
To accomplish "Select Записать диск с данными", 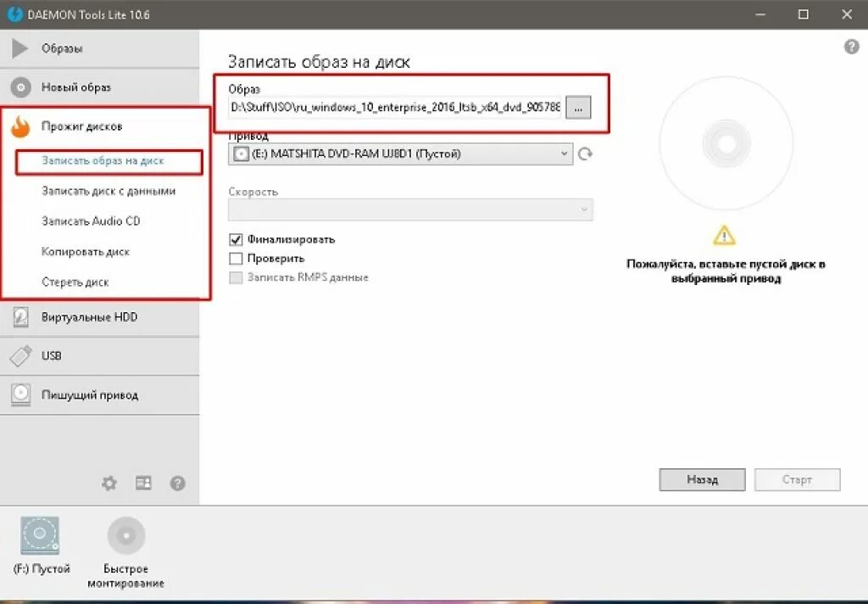I will pos(108,191).
